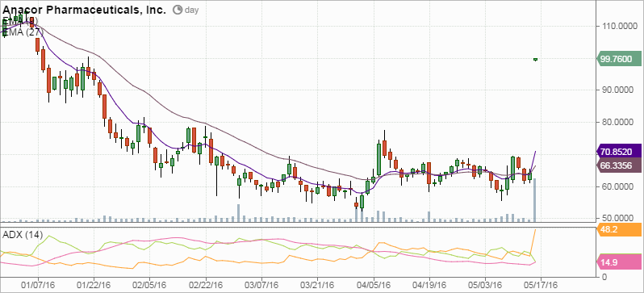This screenshot has width=644, height=293.
Task: Click the Anacor Pharmaceuticals, Inc. title
Action: 84,10
